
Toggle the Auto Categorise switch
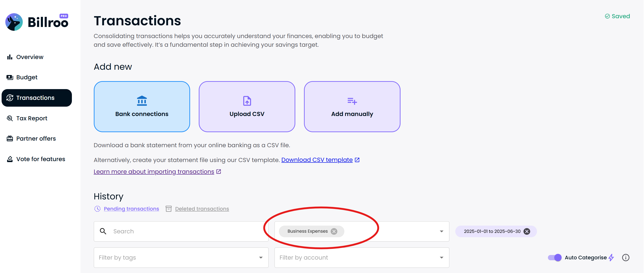click(x=555, y=258)
